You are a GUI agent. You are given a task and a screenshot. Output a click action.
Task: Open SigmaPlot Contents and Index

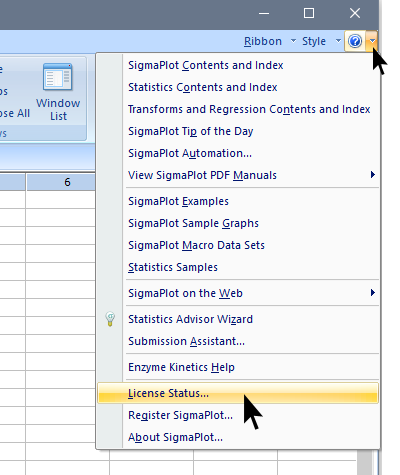pyautogui.click(x=238, y=65)
